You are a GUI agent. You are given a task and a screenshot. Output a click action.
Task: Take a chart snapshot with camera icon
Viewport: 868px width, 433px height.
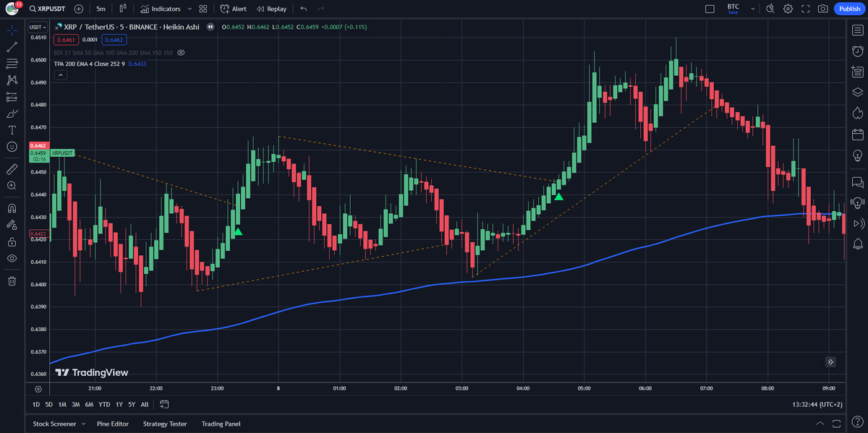pos(823,9)
